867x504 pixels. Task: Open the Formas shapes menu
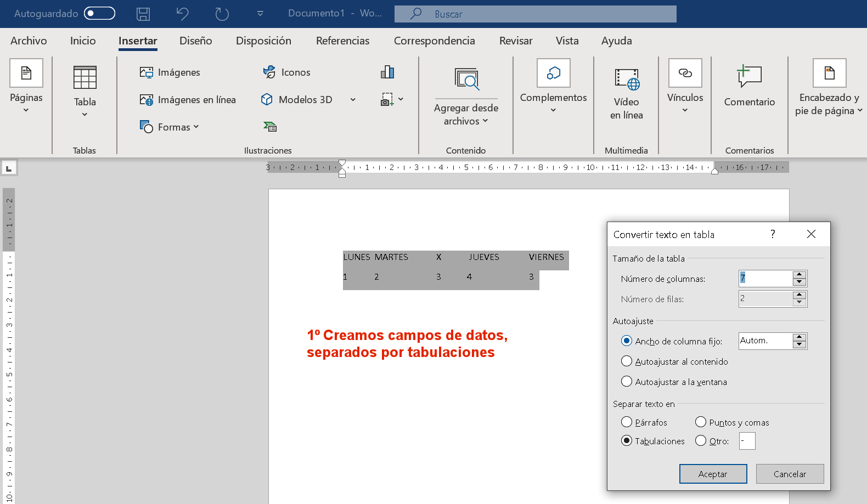tap(169, 127)
